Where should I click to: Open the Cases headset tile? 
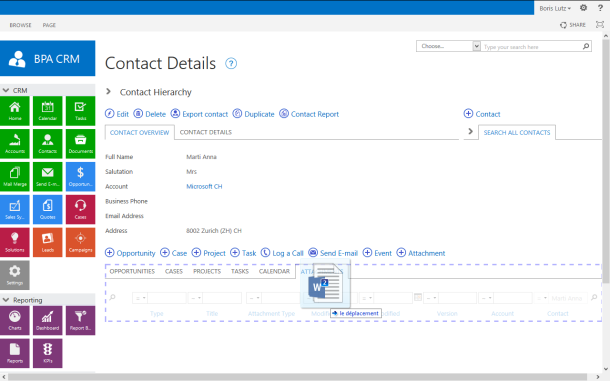click(x=81, y=209)
